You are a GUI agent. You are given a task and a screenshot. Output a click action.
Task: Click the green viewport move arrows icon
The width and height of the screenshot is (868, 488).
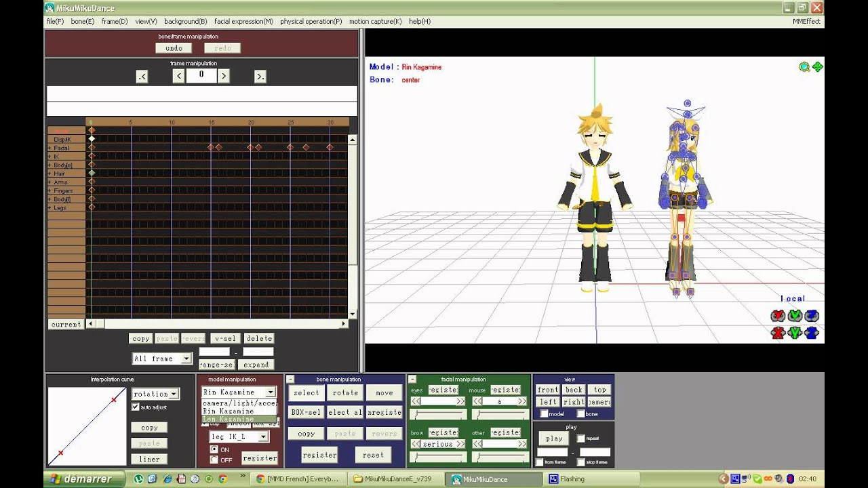817,66
